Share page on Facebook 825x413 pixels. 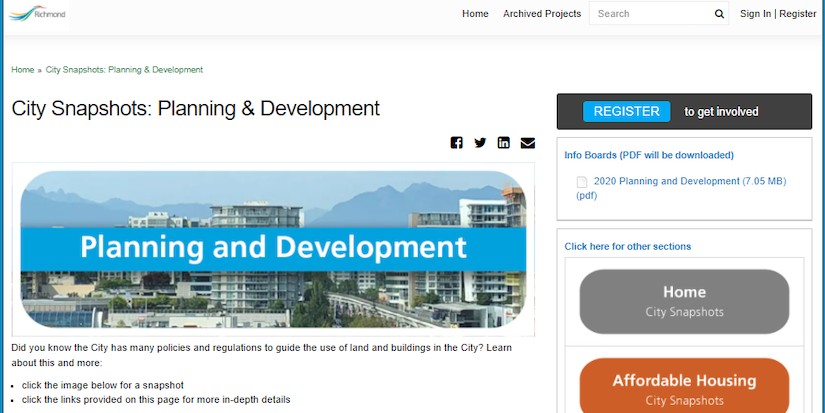457,143
